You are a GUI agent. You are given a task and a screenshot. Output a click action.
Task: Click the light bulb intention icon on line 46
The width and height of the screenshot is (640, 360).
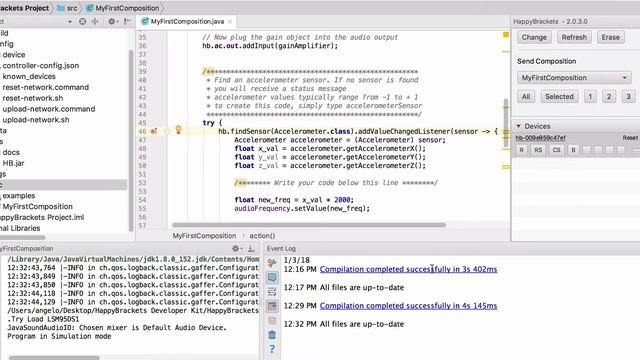coord(178,129)
